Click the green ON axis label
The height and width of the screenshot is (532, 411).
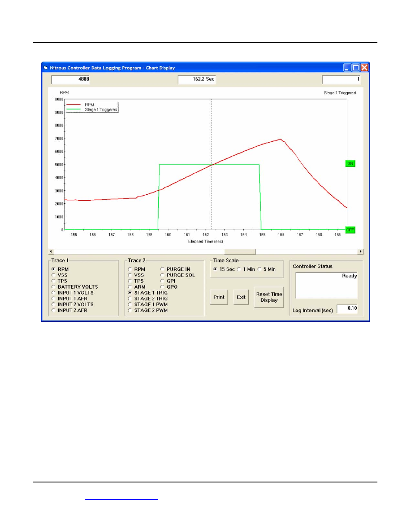(351, 164)
